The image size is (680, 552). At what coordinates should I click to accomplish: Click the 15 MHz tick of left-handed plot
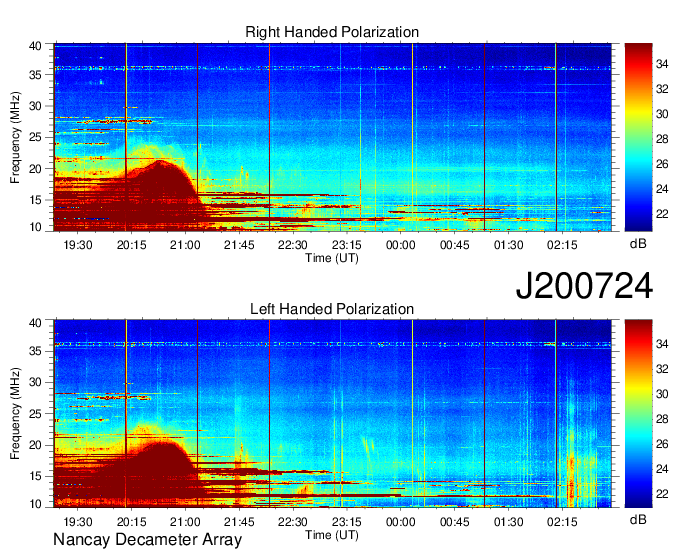(x=35, y=476)
